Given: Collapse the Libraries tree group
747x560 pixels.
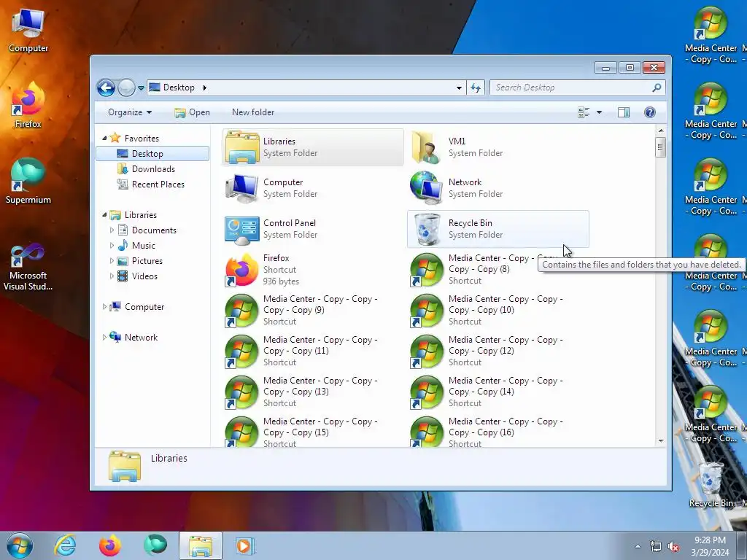Looking at the screenshot, I should click(105, 215).
